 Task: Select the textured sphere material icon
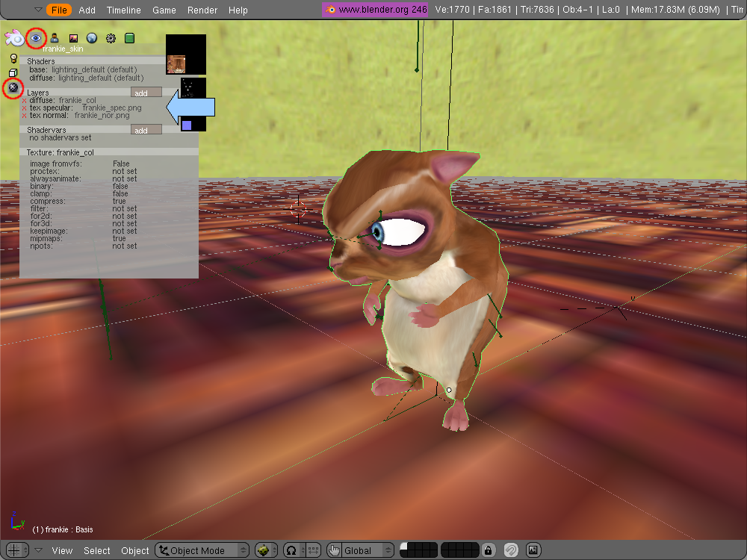pyautogui.click(x=13, y=88)
